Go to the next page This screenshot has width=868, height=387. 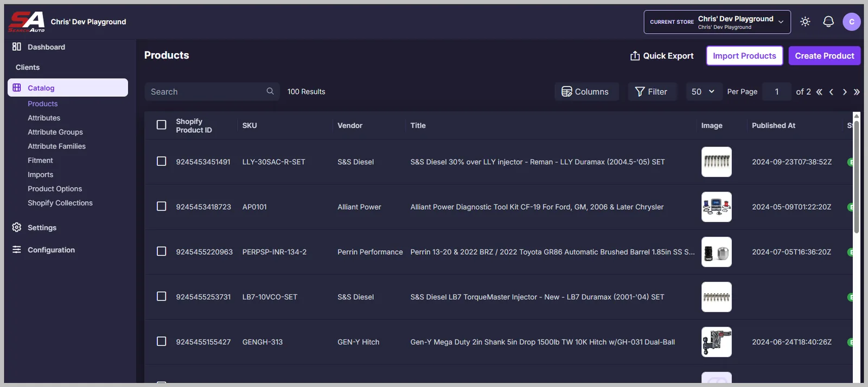click(845, 92)
